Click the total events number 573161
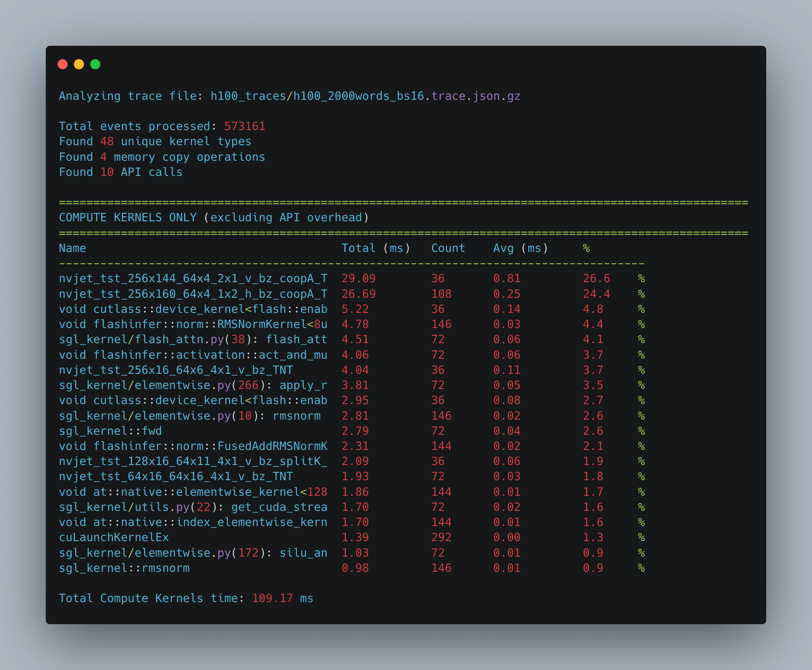 (244, 126)
